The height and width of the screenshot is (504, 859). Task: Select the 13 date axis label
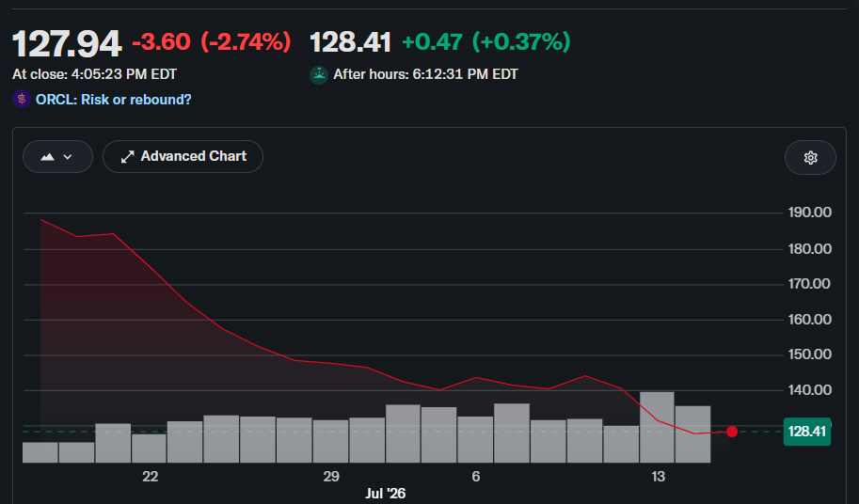(x=658, y=477)
